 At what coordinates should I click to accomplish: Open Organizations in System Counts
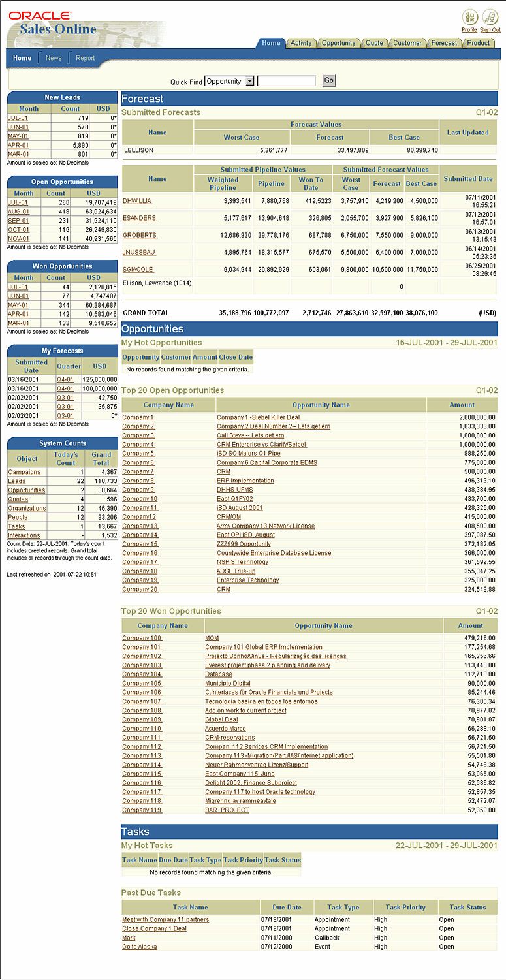click(27, 509)
